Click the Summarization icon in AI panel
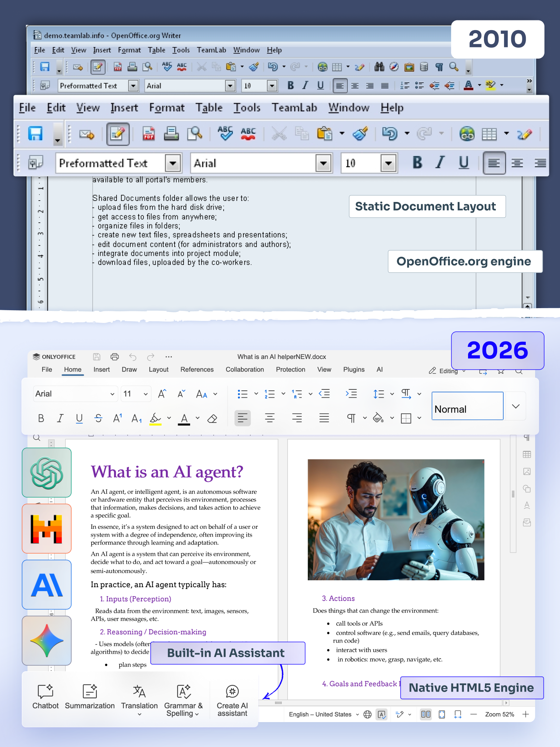Screen dimensions: 560x747 click(90, 691)
